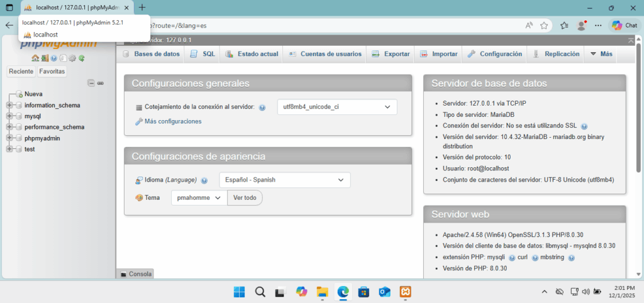Screen dimensions: 644x303
Task: Open the browser favorites list icon
Action: [x=564, y=25]
